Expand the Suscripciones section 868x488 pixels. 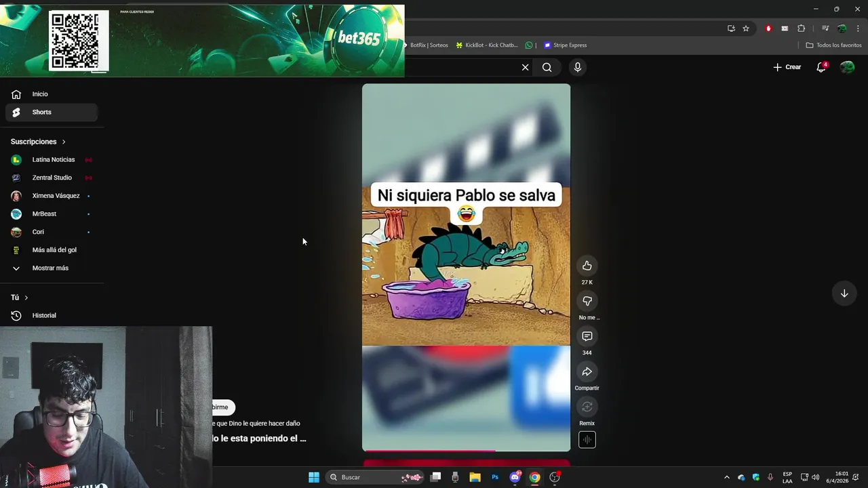[x=39, y=142]
